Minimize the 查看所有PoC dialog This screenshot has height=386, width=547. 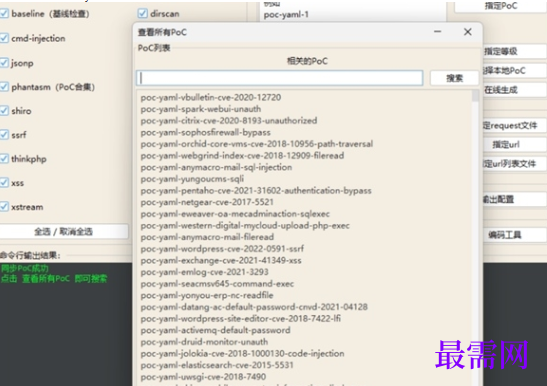pyautogui.click(x=437, y=32)
